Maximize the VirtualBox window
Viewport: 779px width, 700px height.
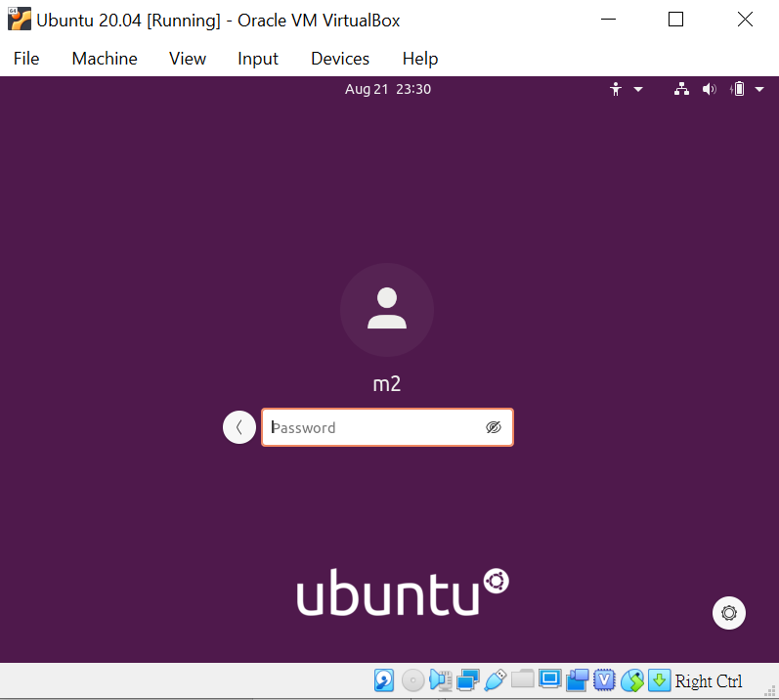click(x=675, y=20)
